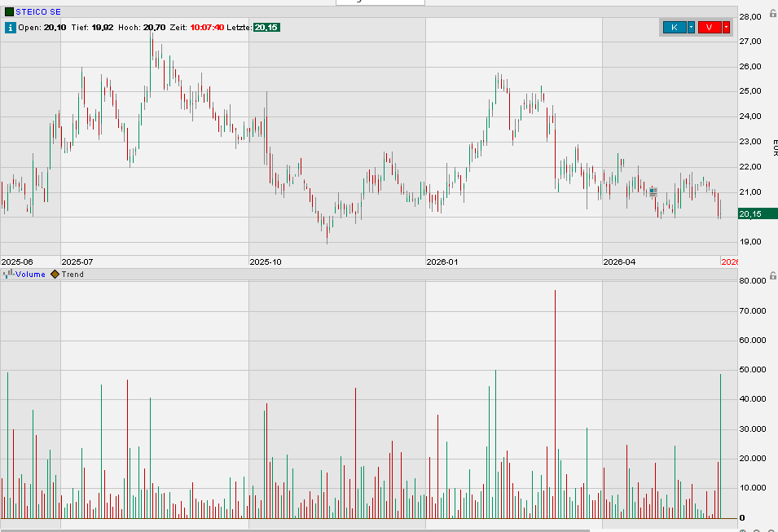Click the tallest red volume bar near 77.000
The height and width of the screenshot is (532, 778).
(x=556, y=404)
